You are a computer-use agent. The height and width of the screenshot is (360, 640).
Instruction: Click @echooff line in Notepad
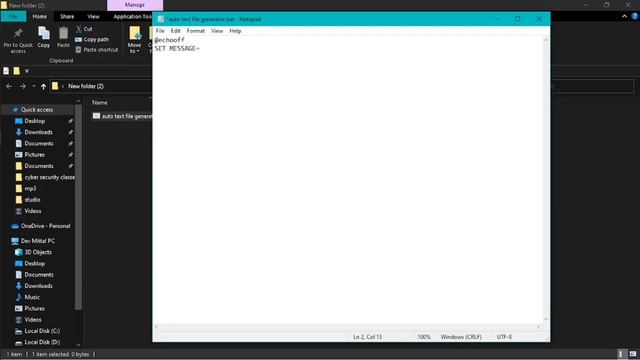pos(169,40)
